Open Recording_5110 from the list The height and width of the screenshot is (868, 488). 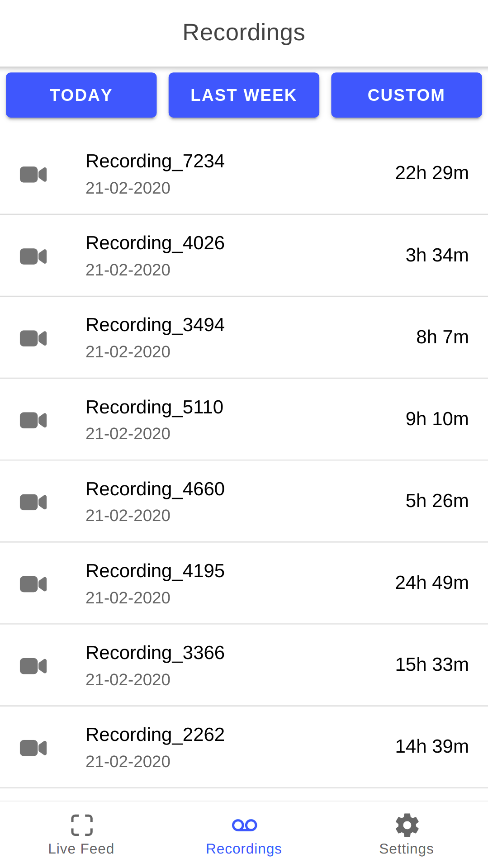(155, 407)
